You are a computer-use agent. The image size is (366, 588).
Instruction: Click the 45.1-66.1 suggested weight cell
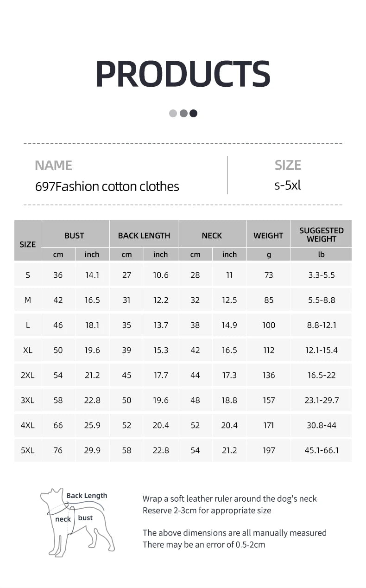pos(321,450)
